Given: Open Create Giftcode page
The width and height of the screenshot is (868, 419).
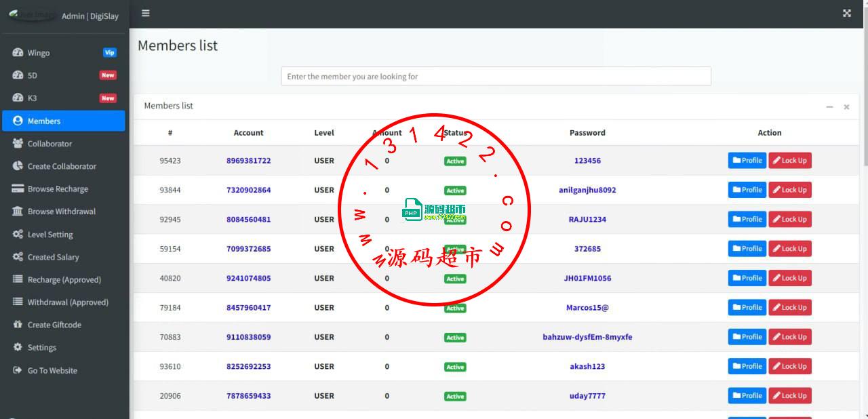Looking at the screenshot, I should tap(64, 325).
